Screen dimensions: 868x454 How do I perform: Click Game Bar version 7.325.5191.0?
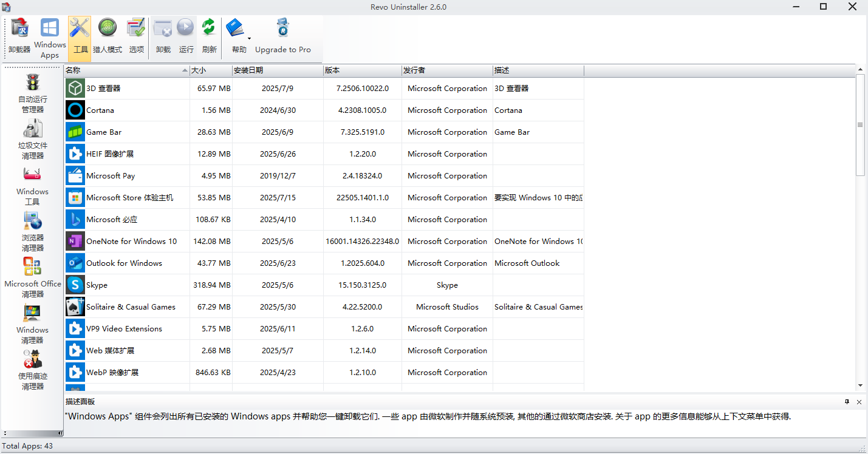tap(363, 132)
